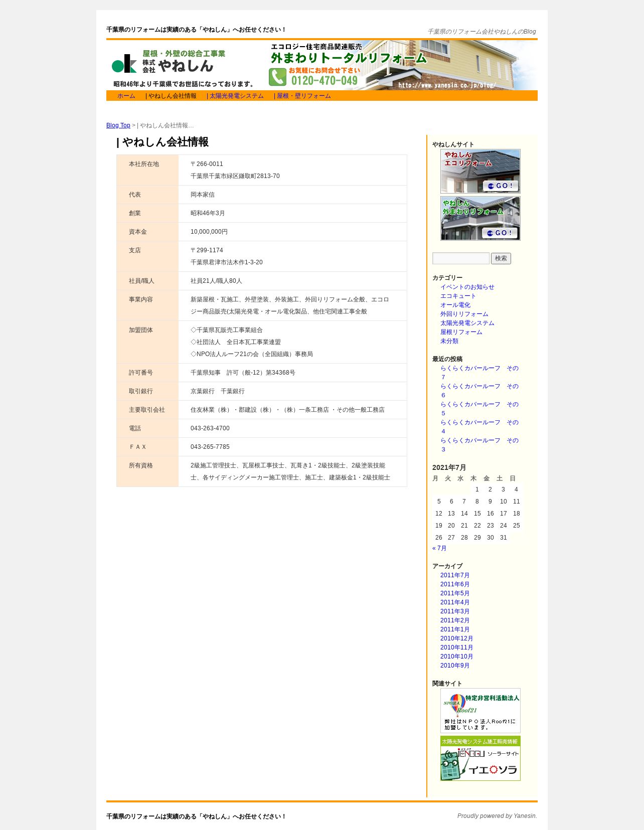Open the 2011年3月 archive
Screen dimensions: 644x830
[x=455, y=611]
